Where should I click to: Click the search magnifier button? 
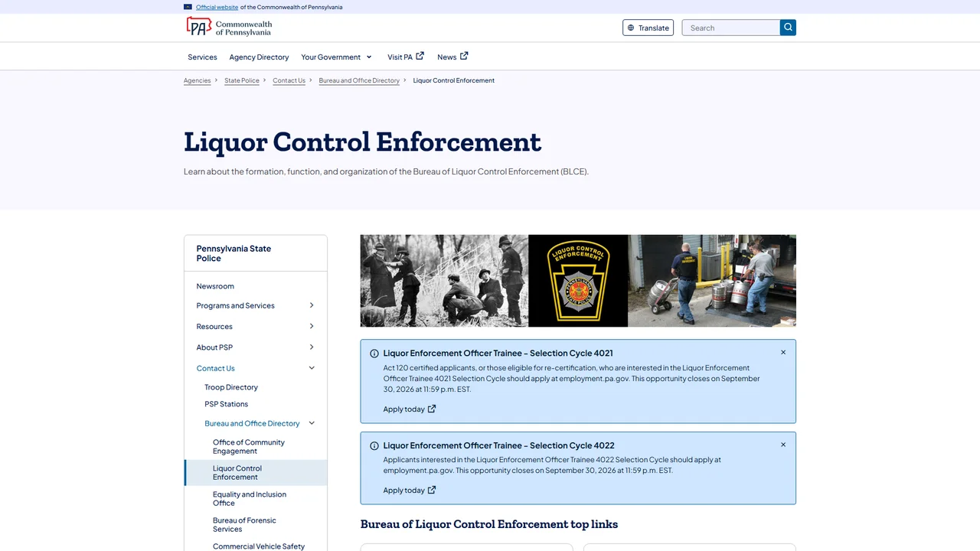tap(788, 28)
